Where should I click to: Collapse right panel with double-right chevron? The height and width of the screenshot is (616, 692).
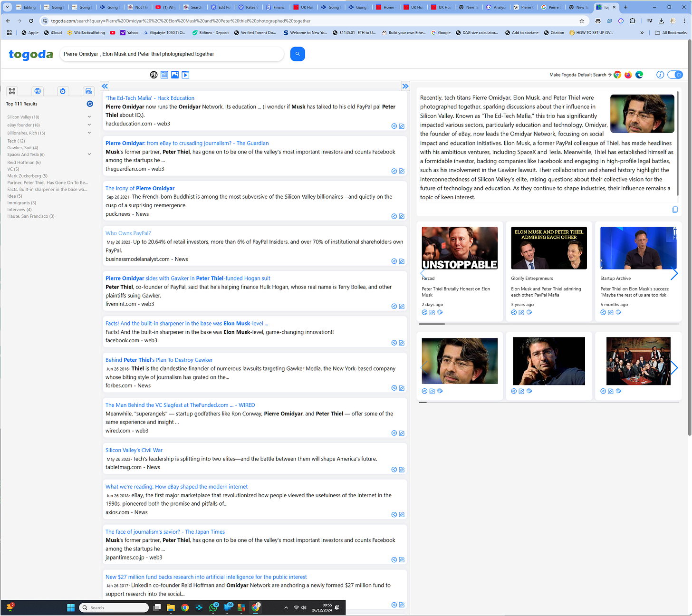[x=405, y=86]
